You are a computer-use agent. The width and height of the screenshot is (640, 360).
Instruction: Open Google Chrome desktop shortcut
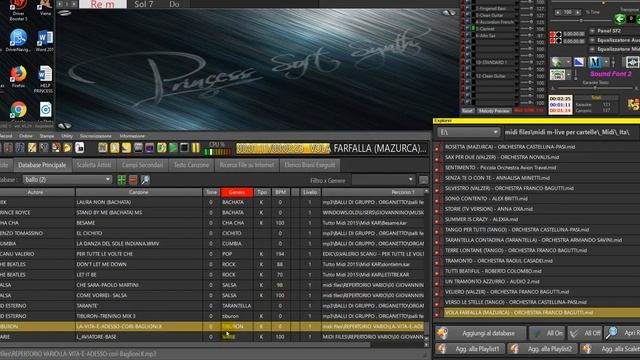coord(18,110)
